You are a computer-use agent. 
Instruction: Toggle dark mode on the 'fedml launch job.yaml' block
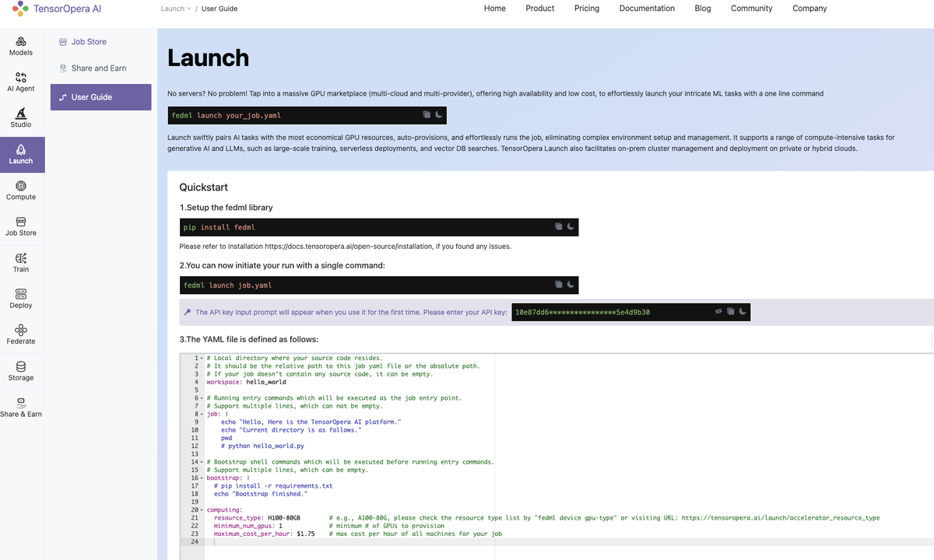[x=569, y=285]
